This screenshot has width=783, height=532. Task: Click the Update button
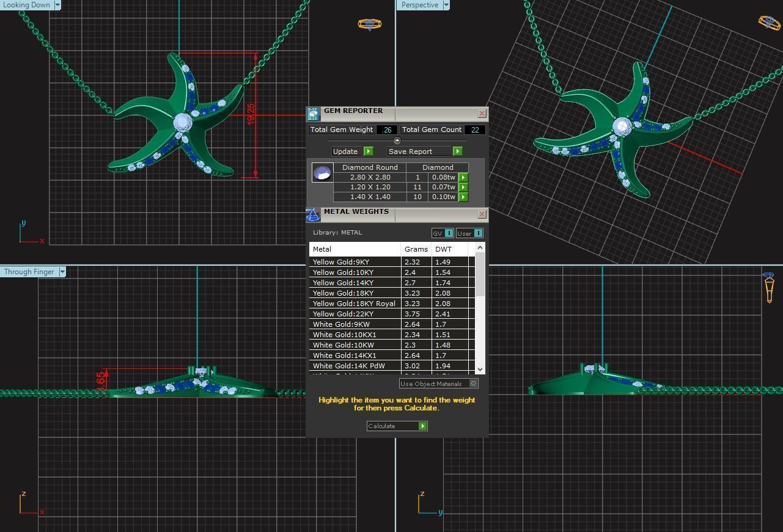tap(352, 151)
